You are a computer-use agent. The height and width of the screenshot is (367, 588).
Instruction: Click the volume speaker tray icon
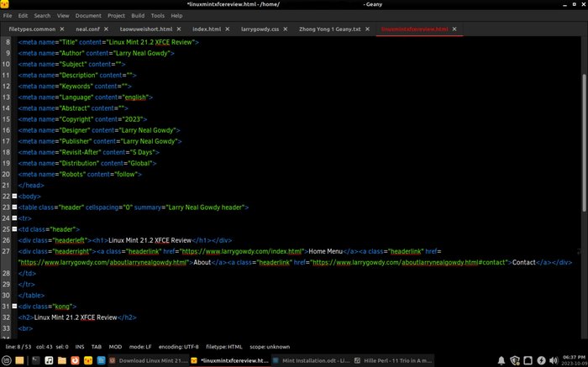coord(554,360)
